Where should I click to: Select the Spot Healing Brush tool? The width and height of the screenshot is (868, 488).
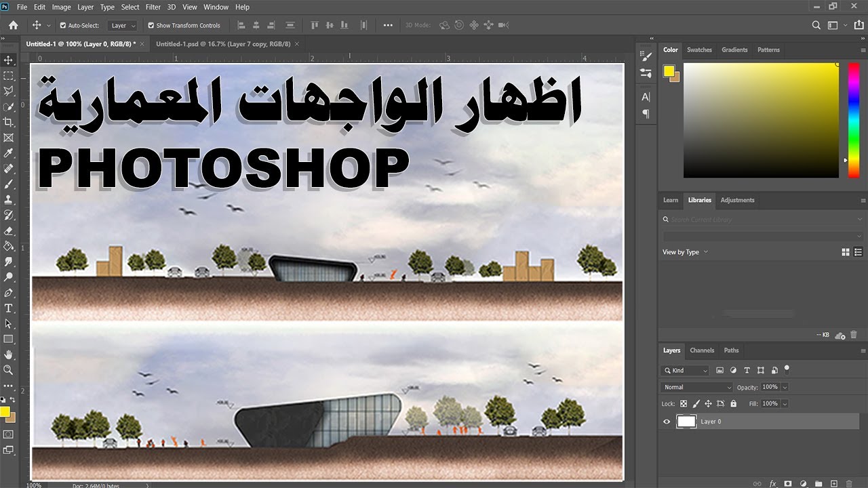pyautogui.click(x=9, y=169)
